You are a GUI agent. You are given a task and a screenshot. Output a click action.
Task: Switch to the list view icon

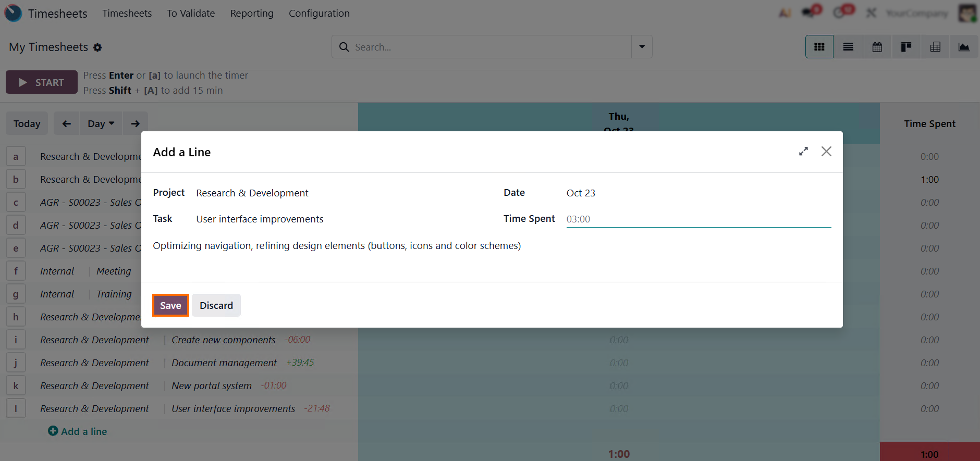click(x=848, y=47)
